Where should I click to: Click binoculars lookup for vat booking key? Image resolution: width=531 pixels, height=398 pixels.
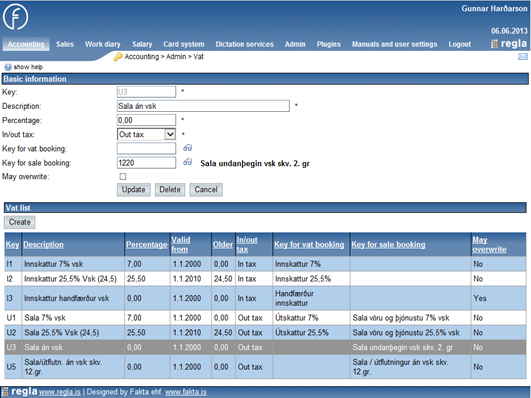pos(187,148)
